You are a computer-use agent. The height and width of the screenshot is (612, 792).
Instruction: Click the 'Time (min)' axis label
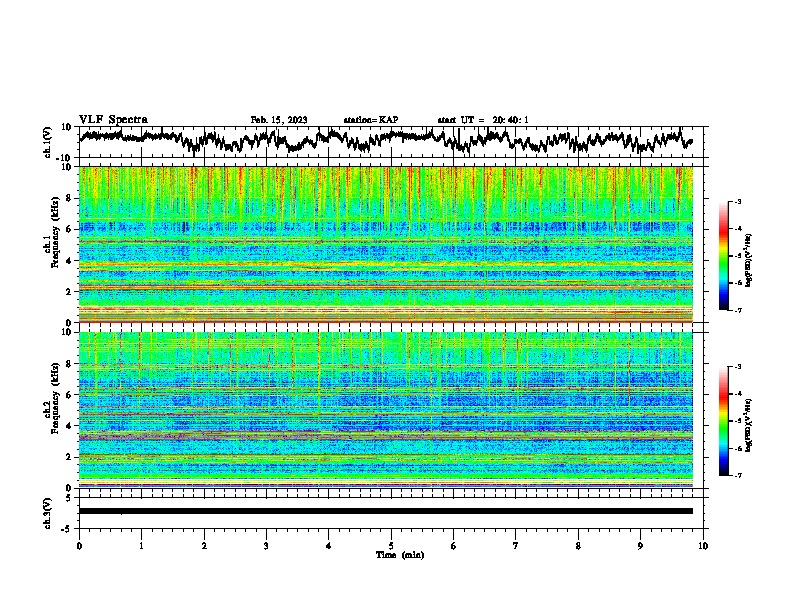pos(400,555)
